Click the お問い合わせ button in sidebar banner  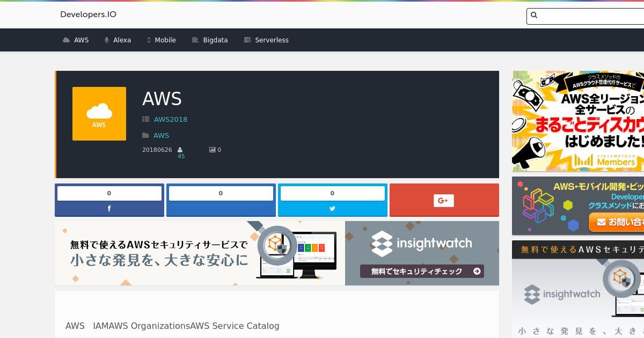[616, 222]
